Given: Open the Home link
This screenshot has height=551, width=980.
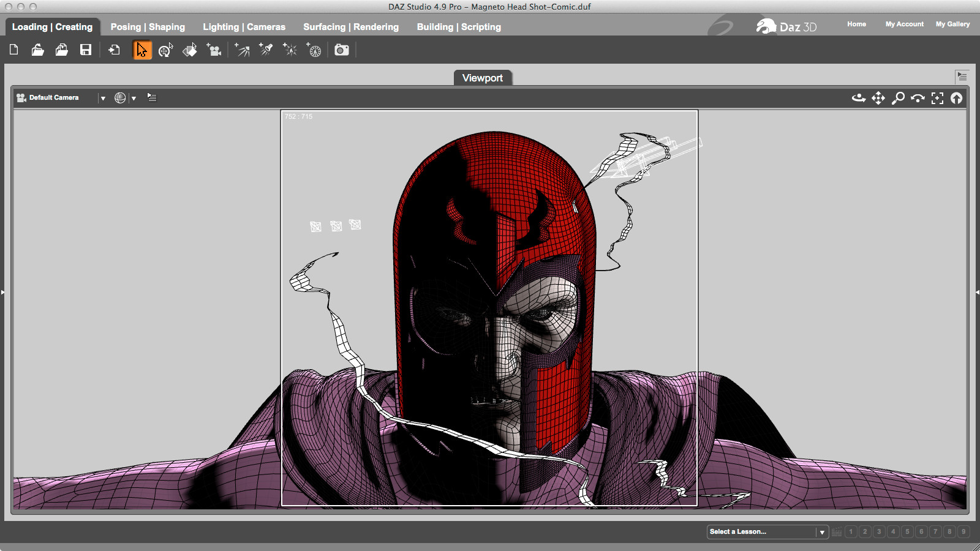Looking at the screenshot, I should (x=856, y=24).
